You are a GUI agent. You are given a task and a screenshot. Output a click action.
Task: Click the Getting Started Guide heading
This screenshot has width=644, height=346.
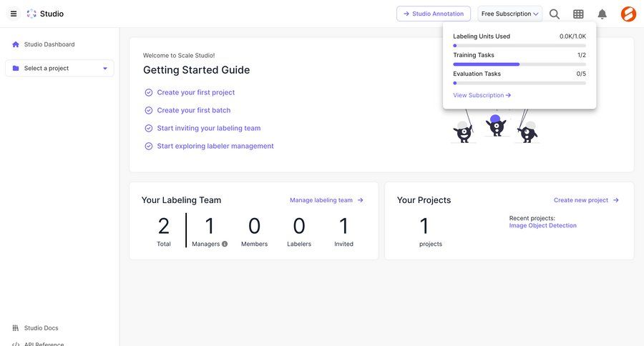(196, 70)
